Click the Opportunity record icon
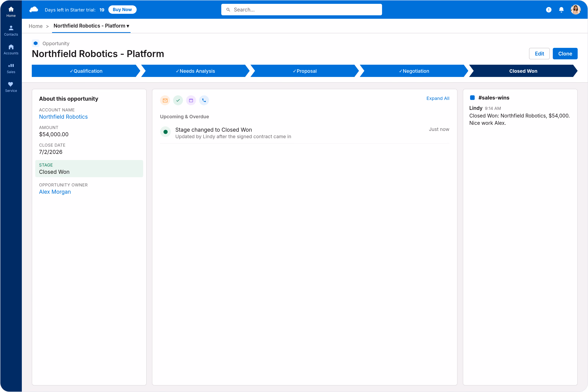The width and height of the screenshot is (588, 392). pos(36,43)
